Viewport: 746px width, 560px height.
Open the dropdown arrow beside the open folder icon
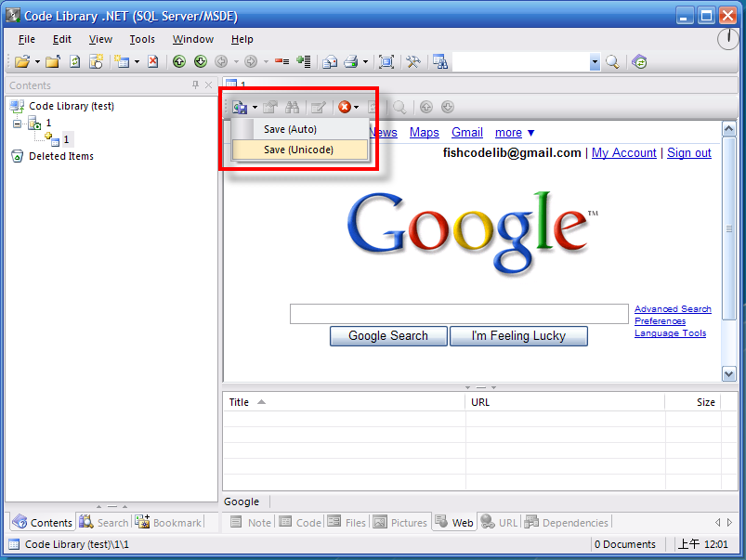[37, 62]
